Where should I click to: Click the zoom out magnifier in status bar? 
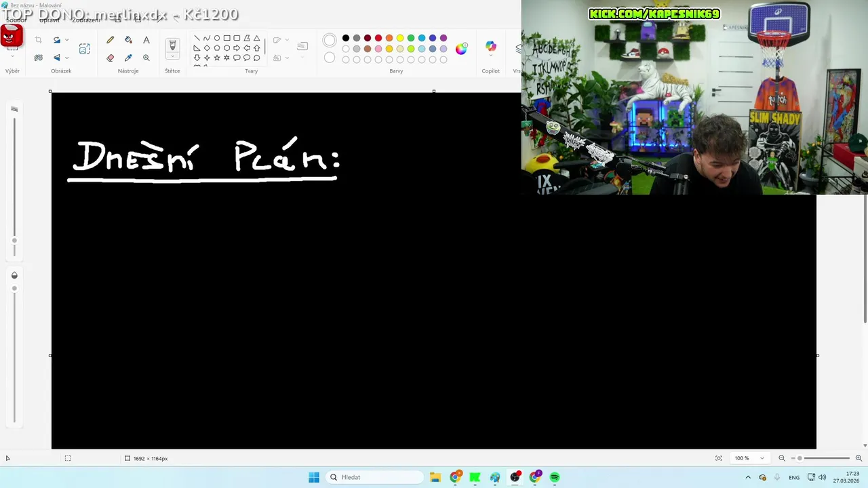click(x=782, y=458)
